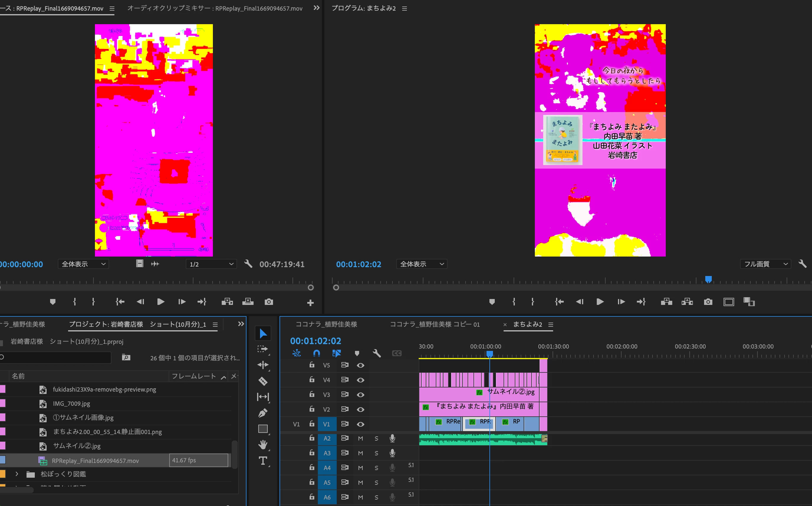Export frame from the Source monitor
Image resolution: width=812 pixels, height=506 pixels.
269,302
